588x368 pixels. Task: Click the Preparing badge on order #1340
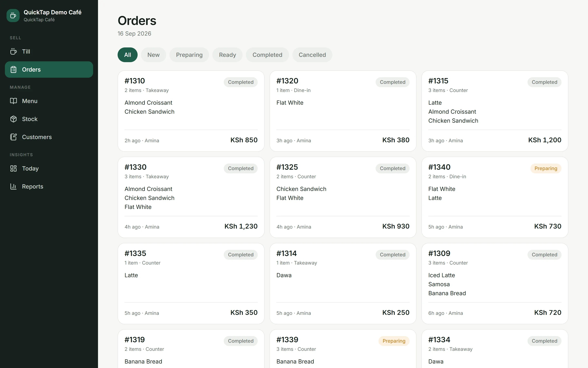coord(546,168)
